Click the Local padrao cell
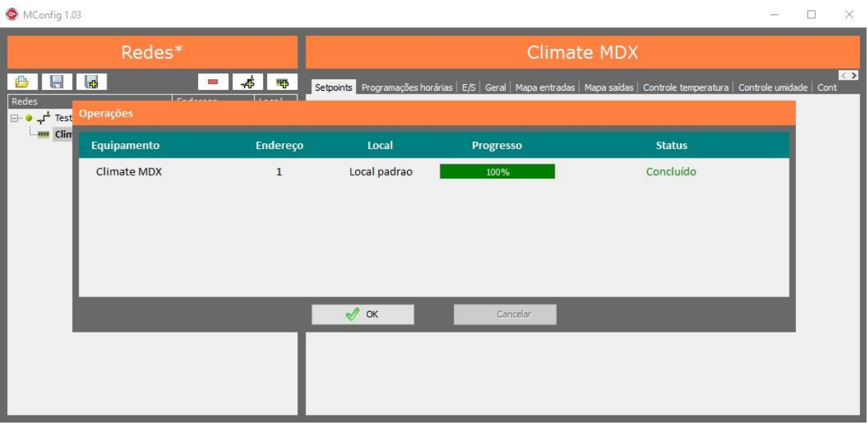 pos(381,172)
